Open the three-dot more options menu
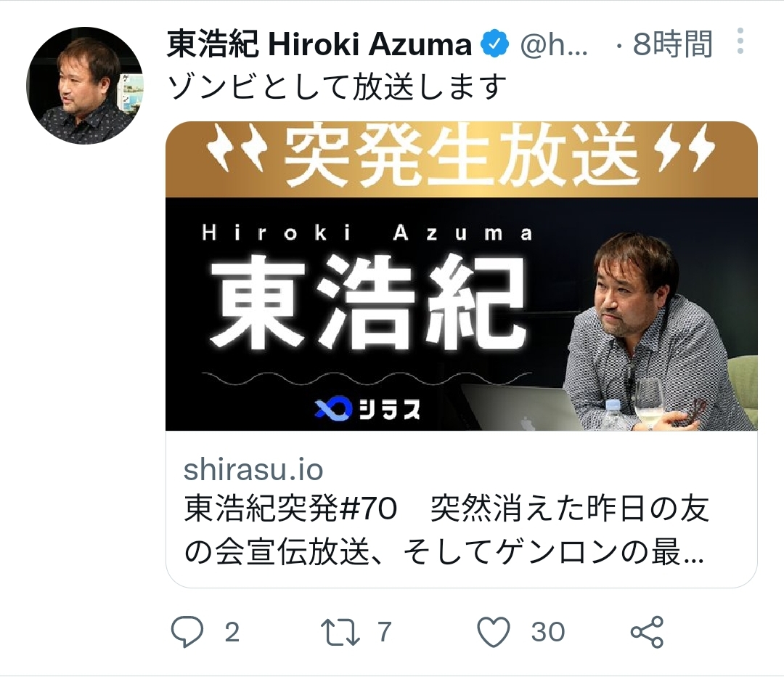Screen dimensions: 784x677 tap(740, 41)
